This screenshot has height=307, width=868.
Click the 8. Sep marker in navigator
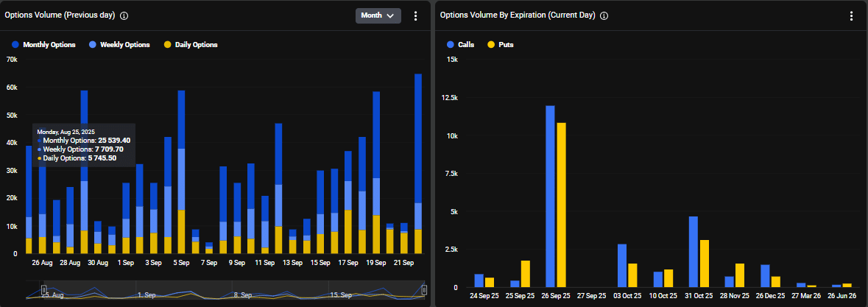242,294
